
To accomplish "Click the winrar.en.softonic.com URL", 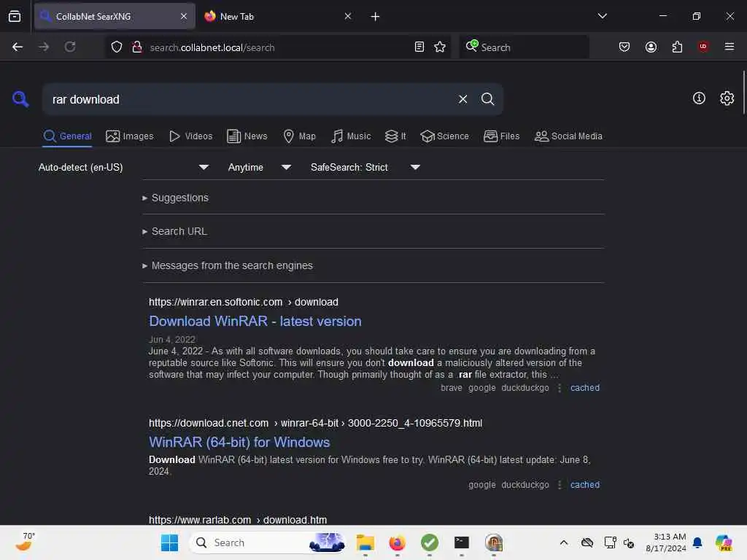I will coord(244,302).
